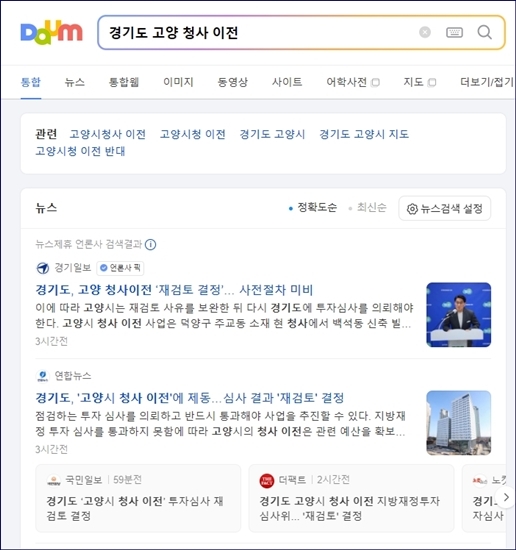Click the magnifier search icon
This screenshot has width=516, height=550.
pyautogui.click(x=484, y=32)
